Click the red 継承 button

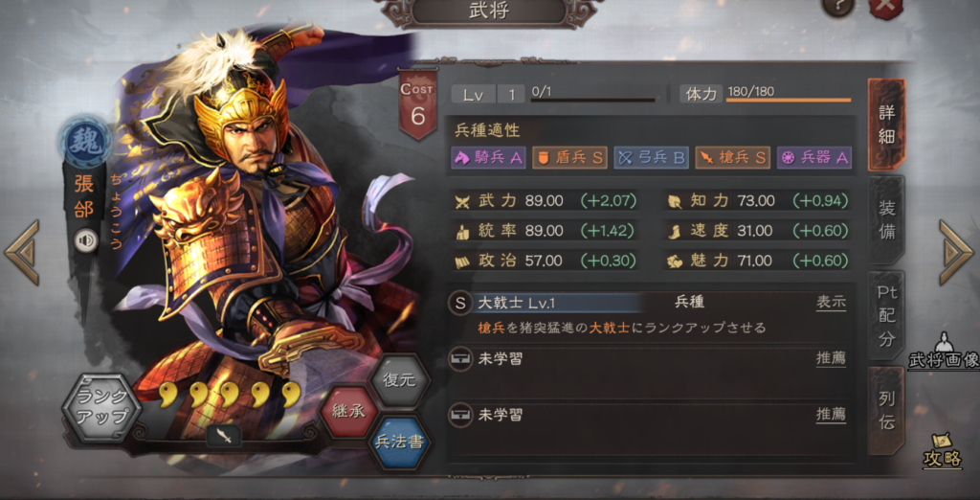348,412
